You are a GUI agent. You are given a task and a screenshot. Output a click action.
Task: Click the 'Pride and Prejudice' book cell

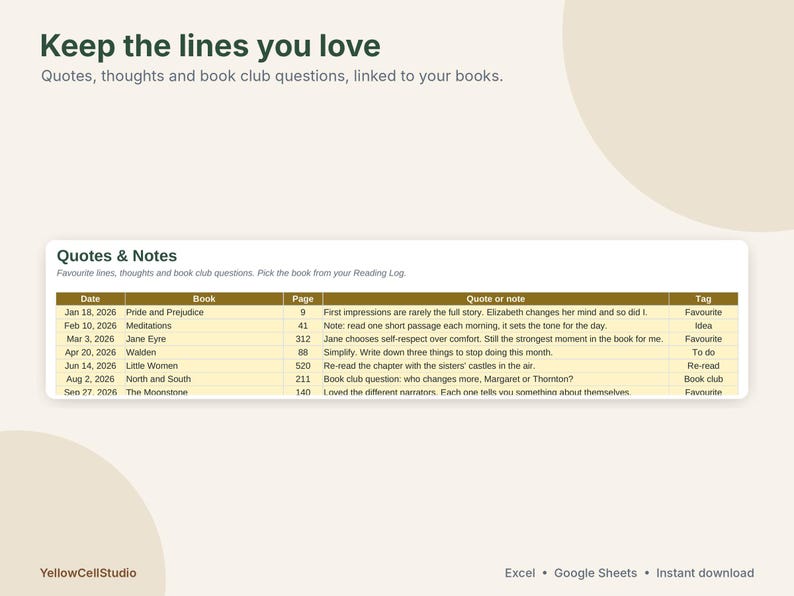pos(204,312)
